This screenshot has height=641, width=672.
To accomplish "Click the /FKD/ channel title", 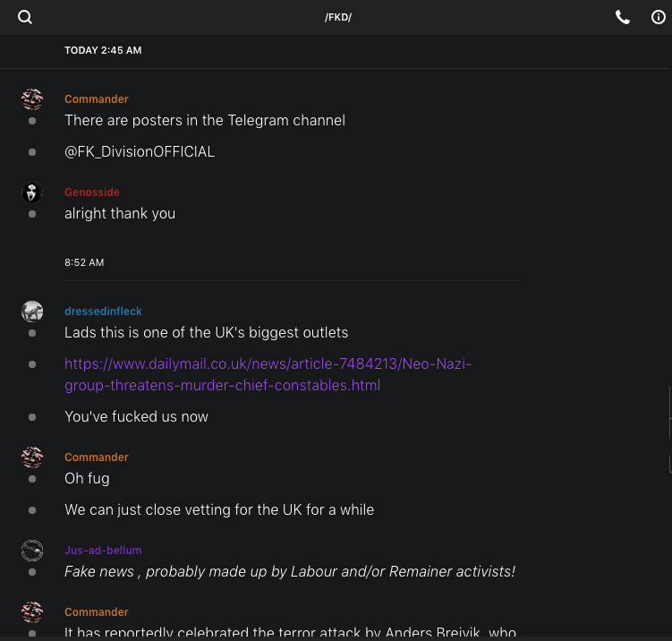I will (338, 18).
